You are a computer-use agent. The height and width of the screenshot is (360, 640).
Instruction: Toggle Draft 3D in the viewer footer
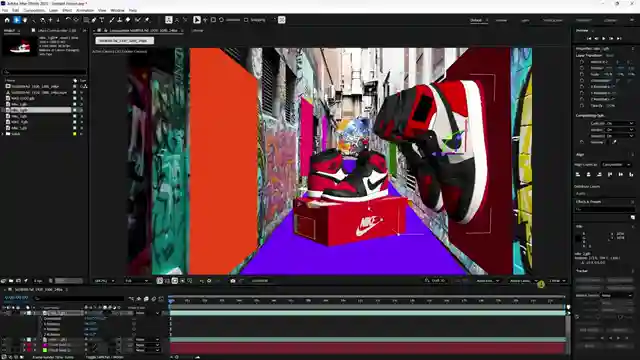click(435, 280)
